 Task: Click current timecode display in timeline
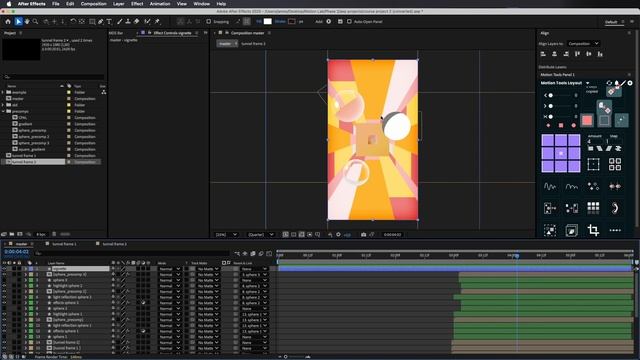pyautogui.click(x=16, y=252)
